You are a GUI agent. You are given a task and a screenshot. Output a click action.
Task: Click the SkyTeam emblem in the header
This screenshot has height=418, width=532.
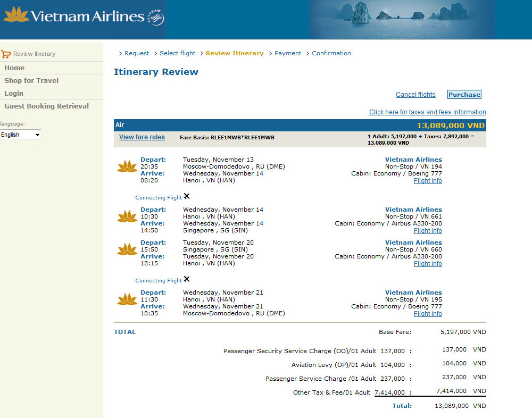point(156,17)
